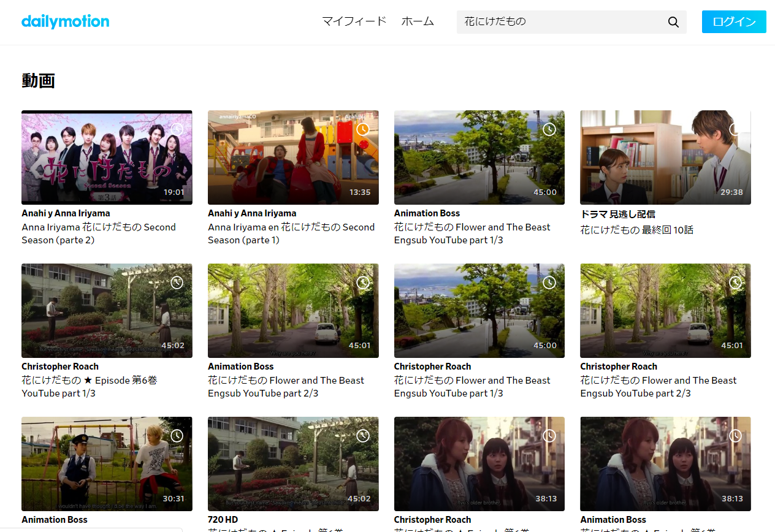
Task: Open the '花にけだもの 最終回 10話' title
Action: pyautogui.click(x=637, y=230)
